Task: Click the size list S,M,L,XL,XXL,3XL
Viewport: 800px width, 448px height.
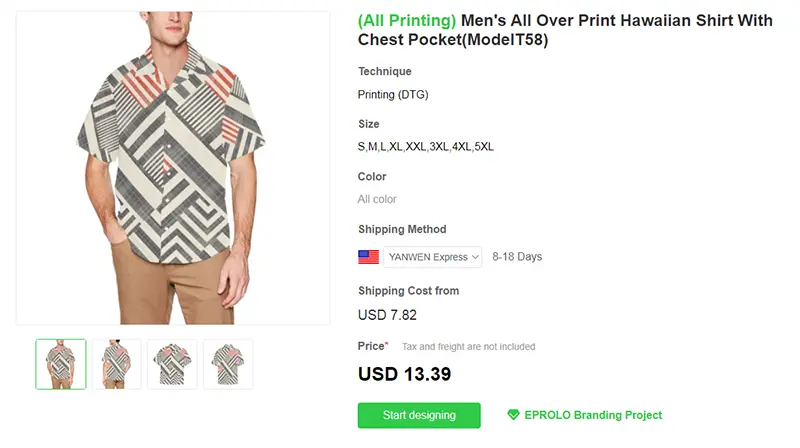Action: coord(426,147)
